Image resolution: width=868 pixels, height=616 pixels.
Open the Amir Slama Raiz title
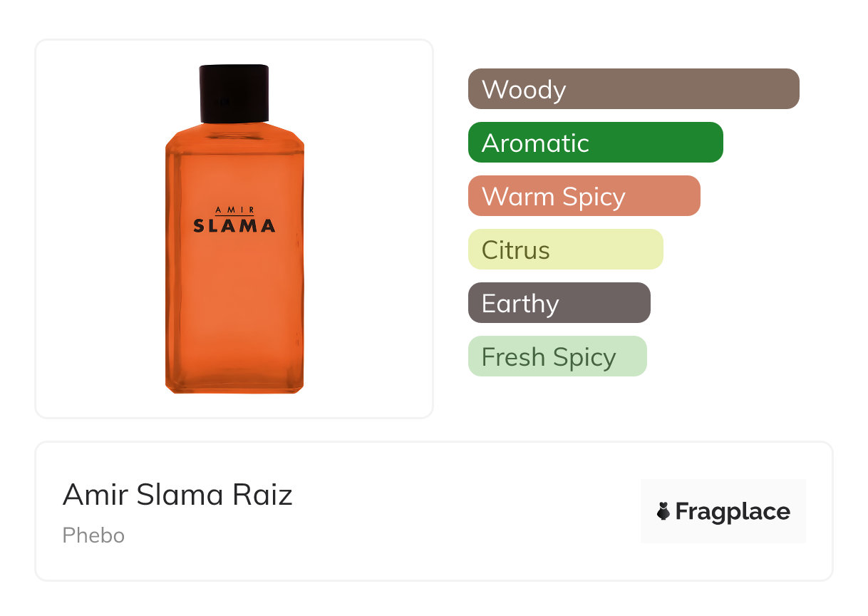point(177,495)
